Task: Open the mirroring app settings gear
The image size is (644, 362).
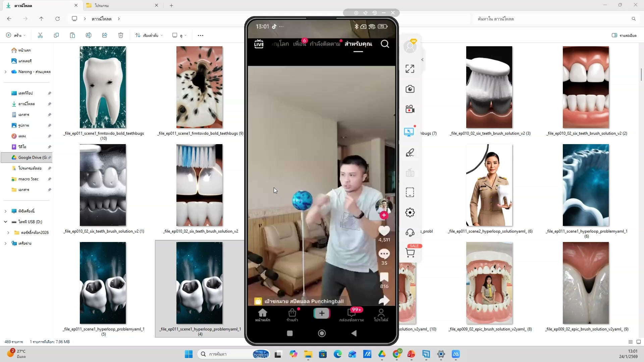Action: coord(410,212)
